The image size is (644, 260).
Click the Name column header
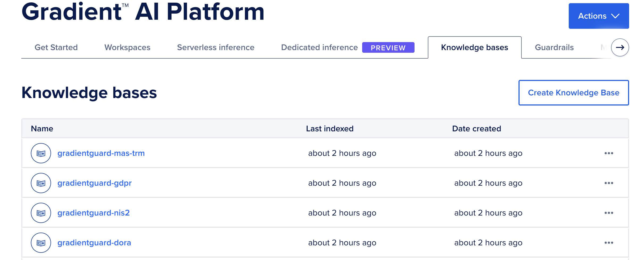coord(42,129)
